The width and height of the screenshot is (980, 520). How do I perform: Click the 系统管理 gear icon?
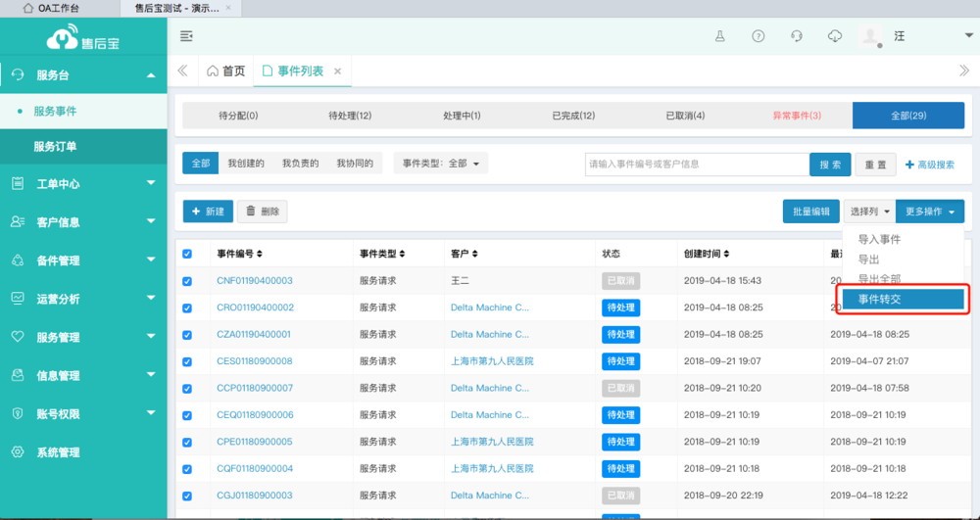coord(18,452)
